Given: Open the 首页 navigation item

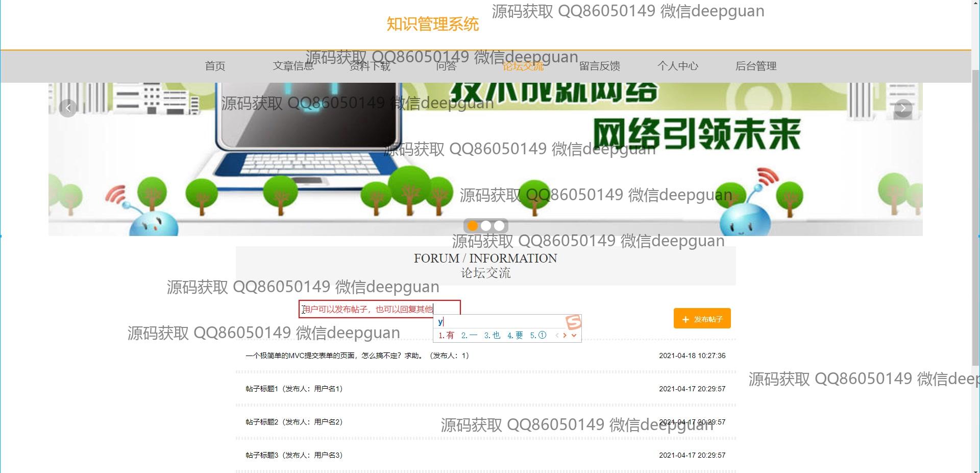Looking at the screenshot, I should tap(215, 66).
